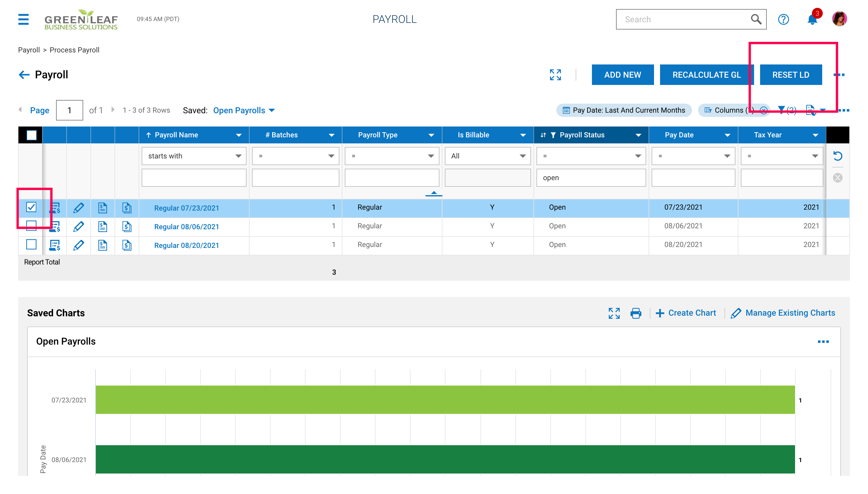Viewport: 868px width, 494px height.
Task: Uncheck the Regular 07/23/2021 row checkbox
Action: (31, 207)
